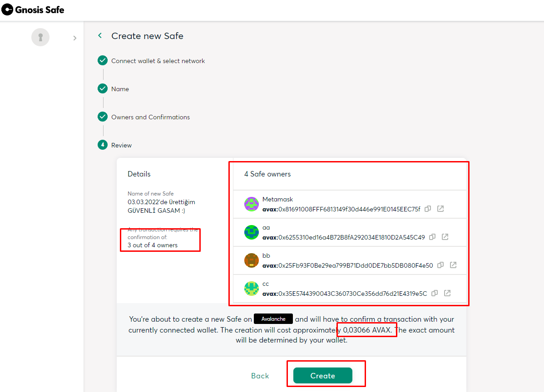
Task: Select the Metamask address 0x81691008FFF text
Action: (341, 209)
